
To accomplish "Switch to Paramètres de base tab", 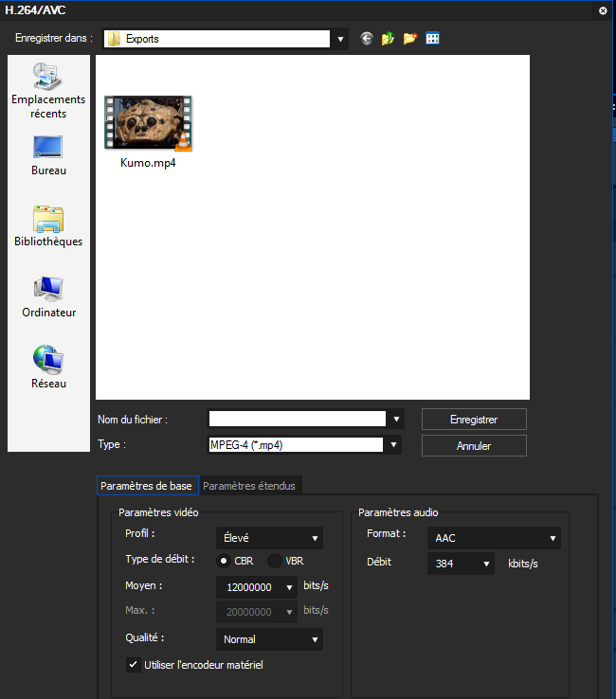I will (147, 486).
